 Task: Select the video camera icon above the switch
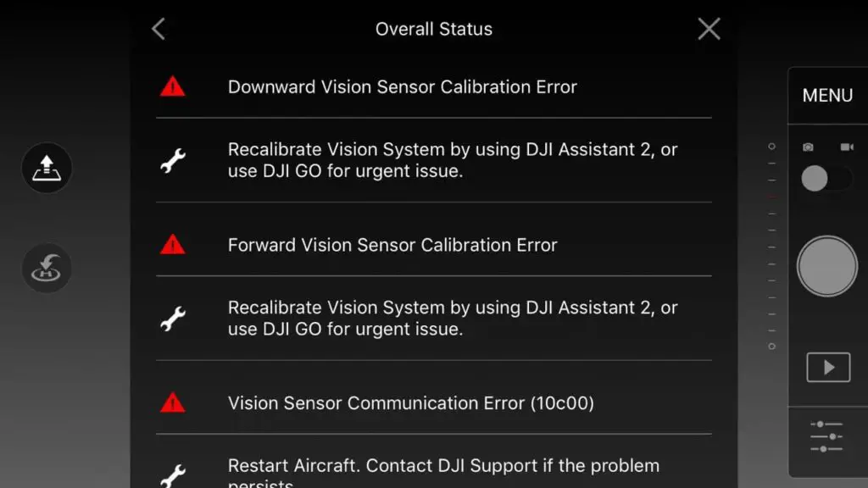(x=846, y=146)
